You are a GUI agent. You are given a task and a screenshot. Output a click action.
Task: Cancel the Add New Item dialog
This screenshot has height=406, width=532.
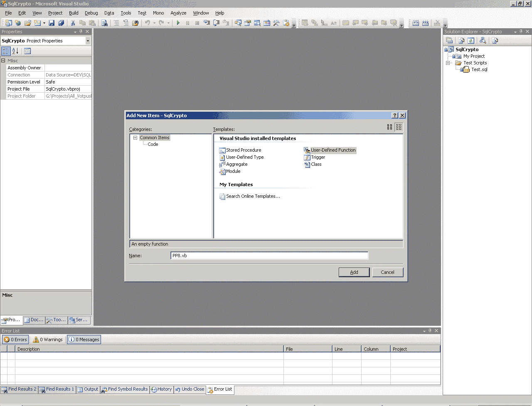point(387,272)
